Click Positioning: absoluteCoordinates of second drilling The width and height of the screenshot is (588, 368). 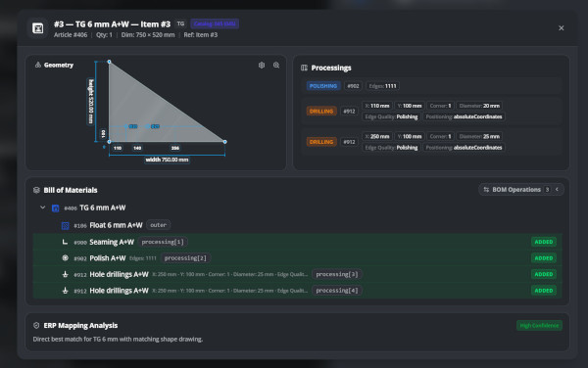pos(464,148)
